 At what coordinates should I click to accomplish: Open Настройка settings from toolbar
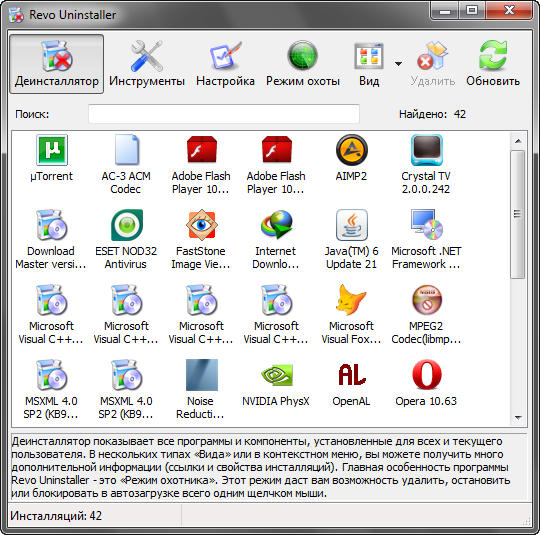tap(225, 64)
